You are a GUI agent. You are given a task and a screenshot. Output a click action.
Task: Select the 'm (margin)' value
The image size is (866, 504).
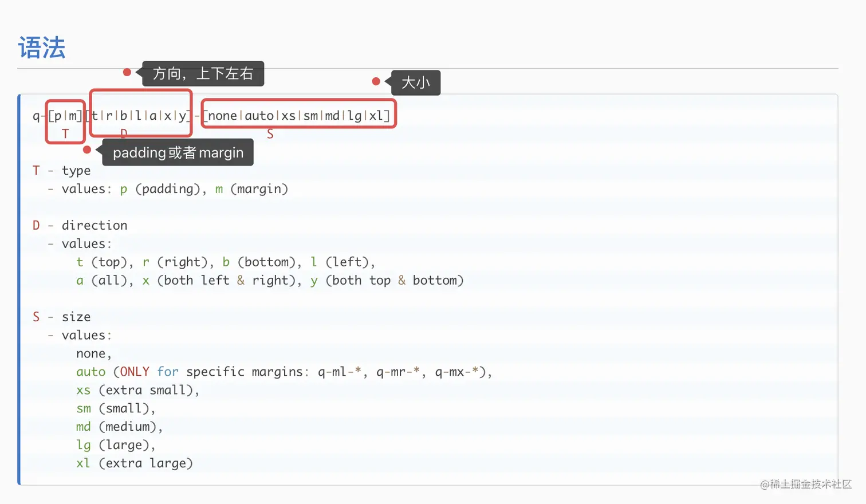(251, 189)
